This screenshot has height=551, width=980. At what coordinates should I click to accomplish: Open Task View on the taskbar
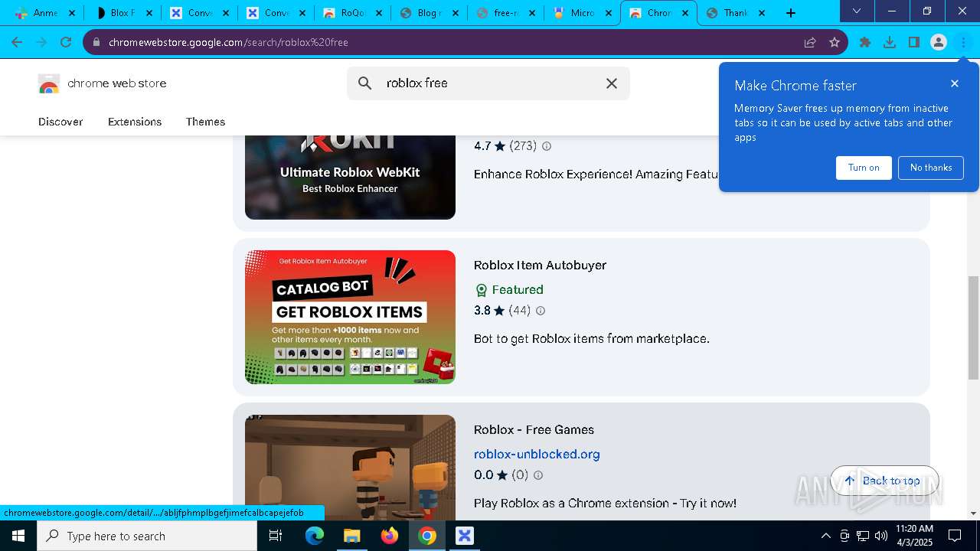coord(276,536)
